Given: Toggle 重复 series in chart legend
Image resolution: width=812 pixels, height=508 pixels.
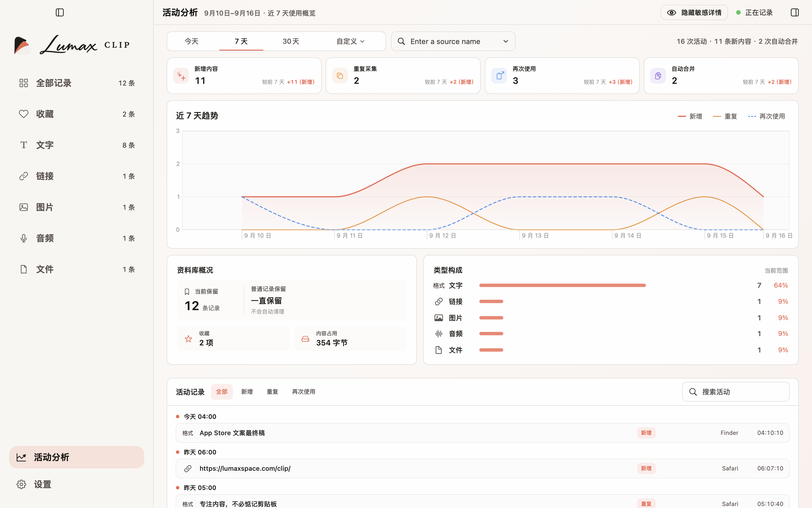Looking at the screenshot, I should 725,116.
